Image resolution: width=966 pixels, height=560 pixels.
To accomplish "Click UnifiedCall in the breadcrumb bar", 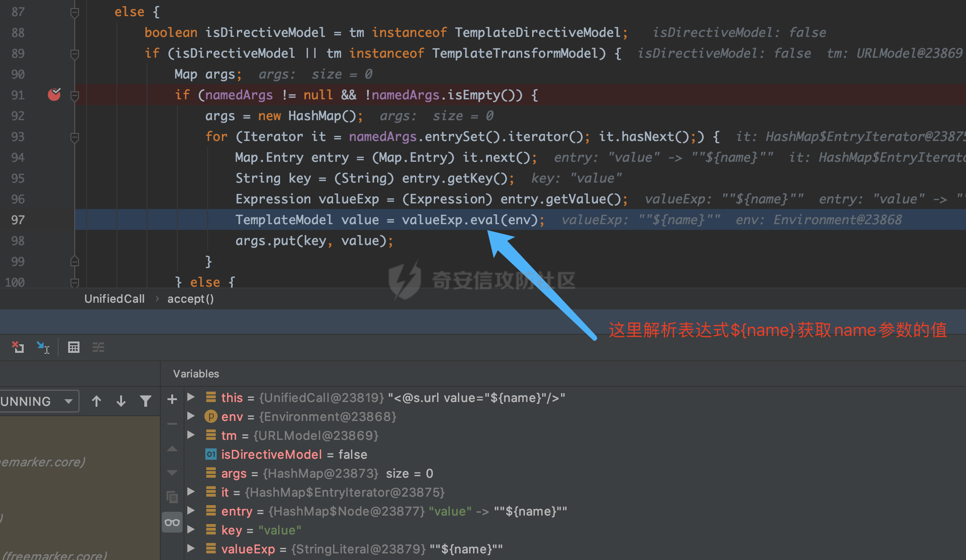I will [x=114, y=299].
